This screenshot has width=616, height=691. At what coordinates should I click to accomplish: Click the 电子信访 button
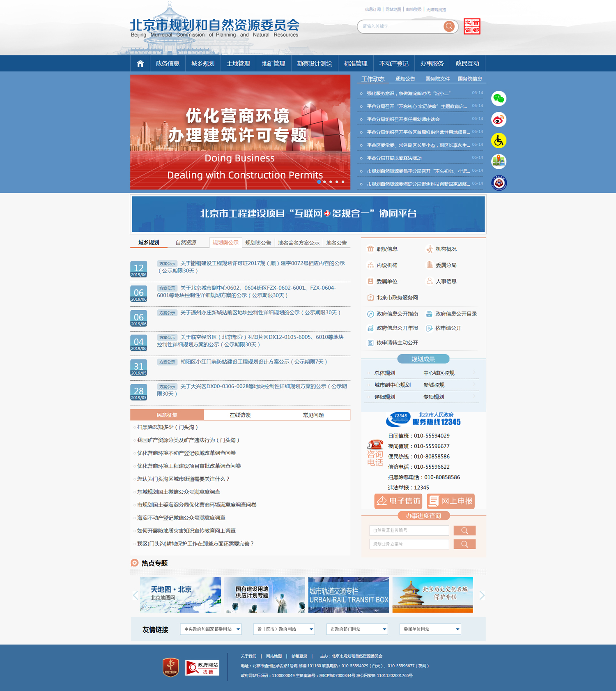[x=398, y=501]
